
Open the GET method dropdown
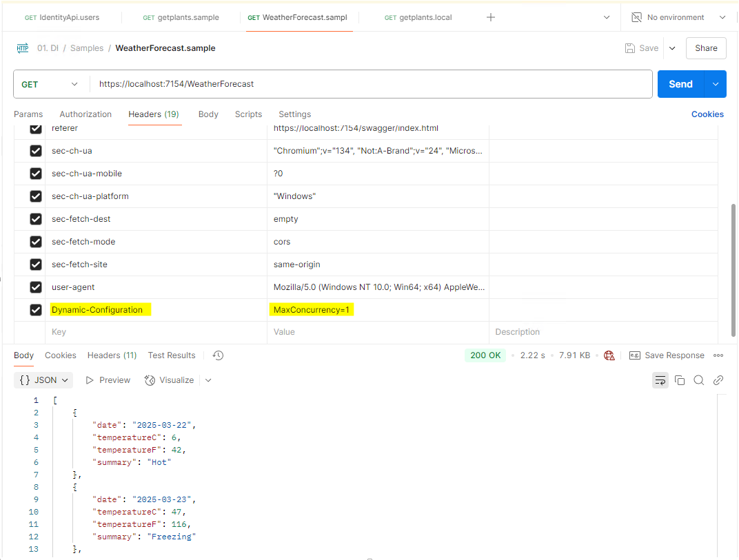(50, 84)
